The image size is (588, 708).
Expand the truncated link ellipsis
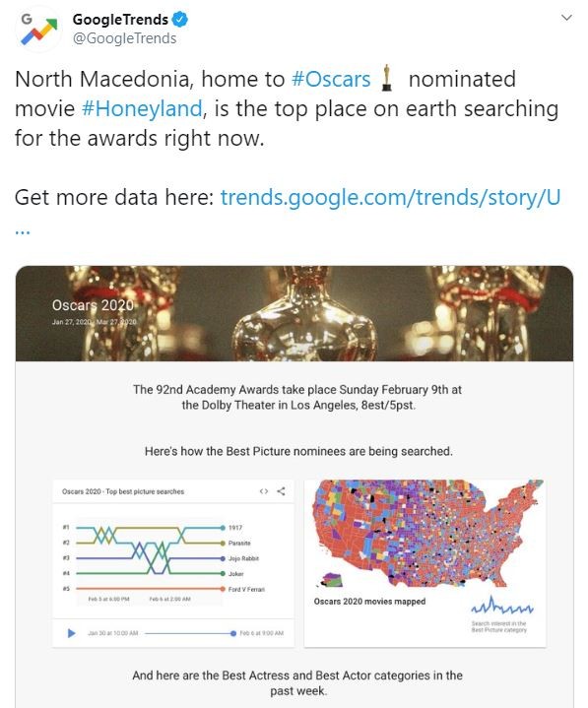[x=23, y=231]
